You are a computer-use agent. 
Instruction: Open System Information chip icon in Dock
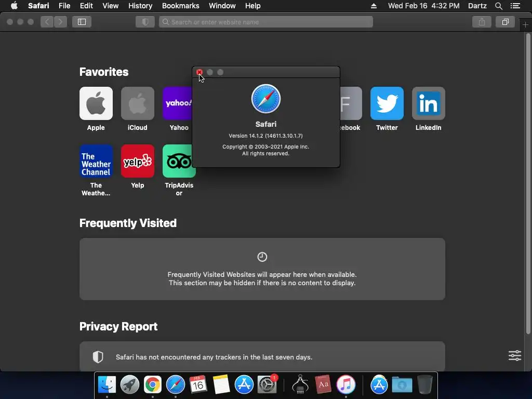(x=300, y=385)
